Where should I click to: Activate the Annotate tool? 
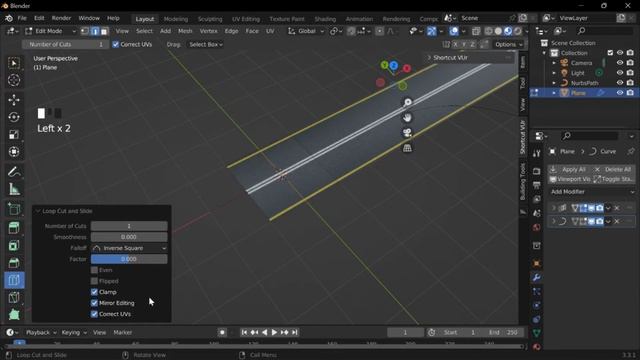[x=14, y=172]
